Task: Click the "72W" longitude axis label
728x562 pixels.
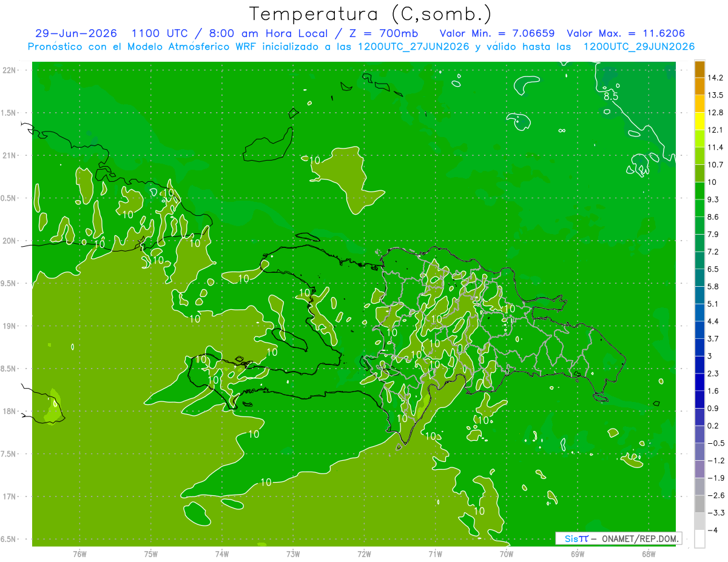Action: tap(364, 554)
